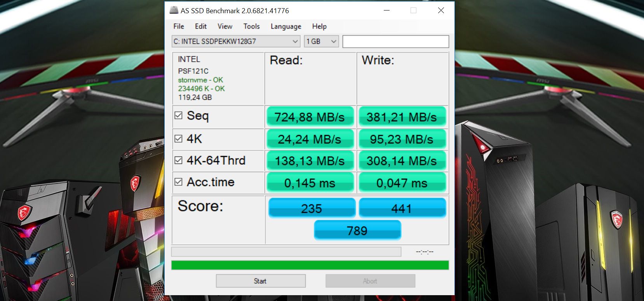Open the Edit menu
The height and width of the screenshot is (301, 644).
201,26
